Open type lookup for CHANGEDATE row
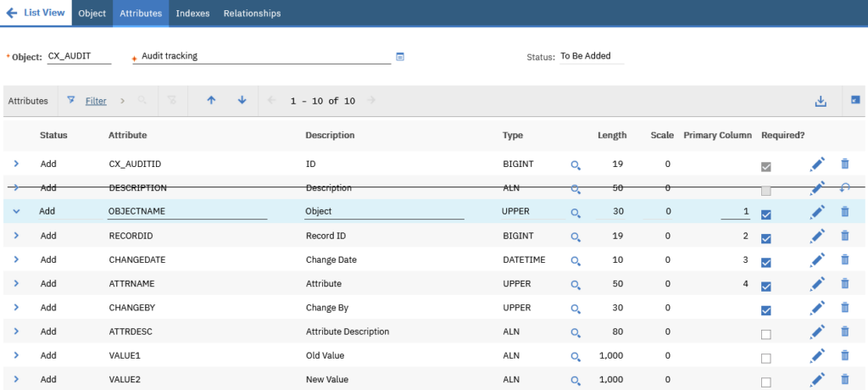The image size is (868, 390). pyautogui.click(x=576, y=261)
